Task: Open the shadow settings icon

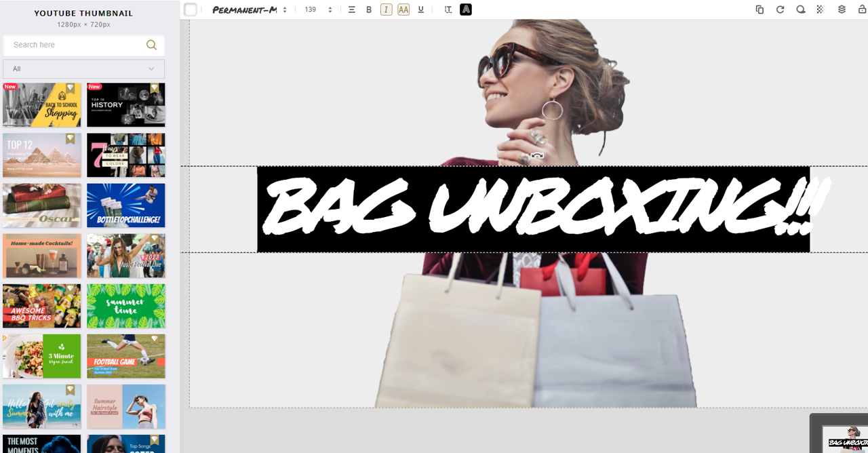Action: [801, 9]
